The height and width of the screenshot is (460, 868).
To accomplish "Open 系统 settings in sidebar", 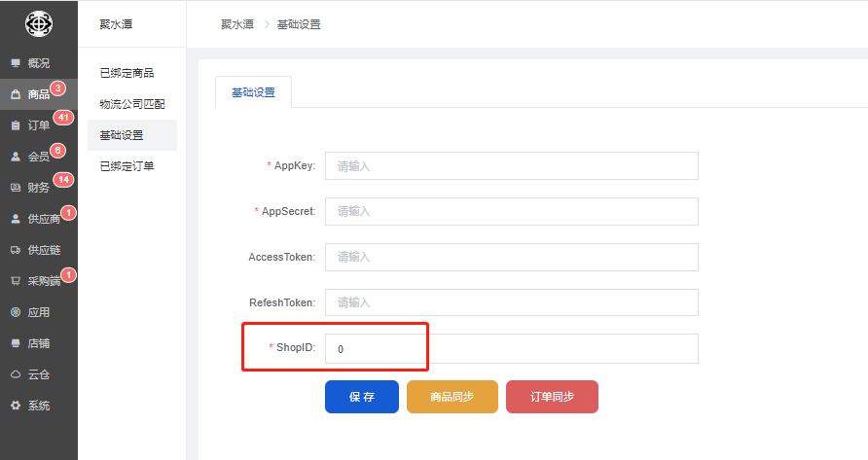I will [39, 406].
